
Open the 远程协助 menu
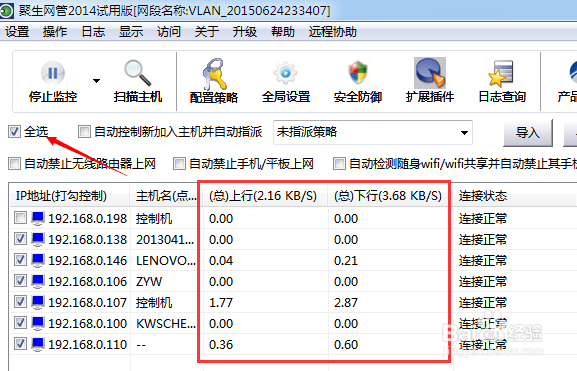pyautogui.click(x=333, y=32)
